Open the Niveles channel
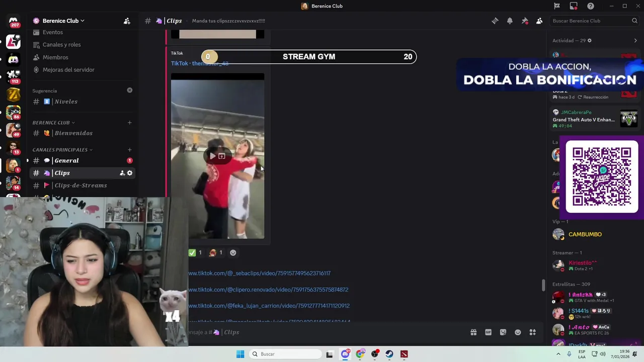Screen dimensions: 644x362 click(66, 102)
